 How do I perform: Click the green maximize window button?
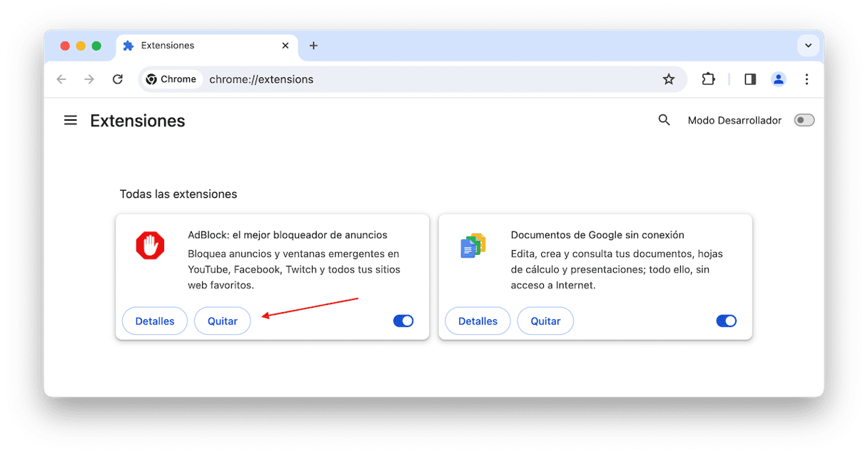(x=96, y=46)
